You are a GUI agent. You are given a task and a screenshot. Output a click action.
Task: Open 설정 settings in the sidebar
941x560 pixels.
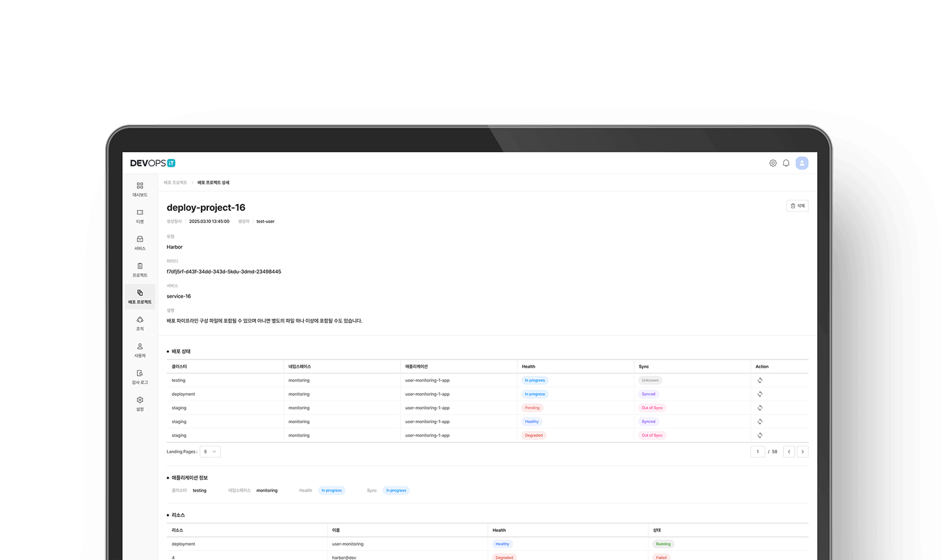pos(140,404)
